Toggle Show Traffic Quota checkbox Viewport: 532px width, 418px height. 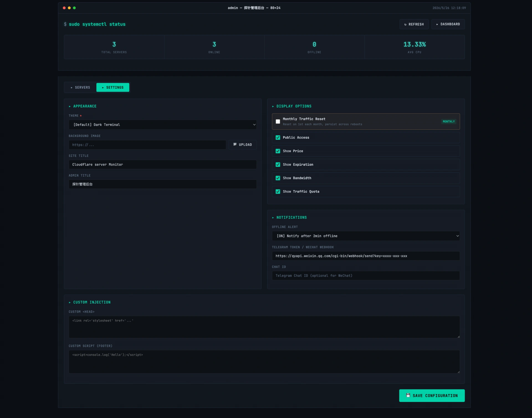pyautogui.click(x=278, y=192)
